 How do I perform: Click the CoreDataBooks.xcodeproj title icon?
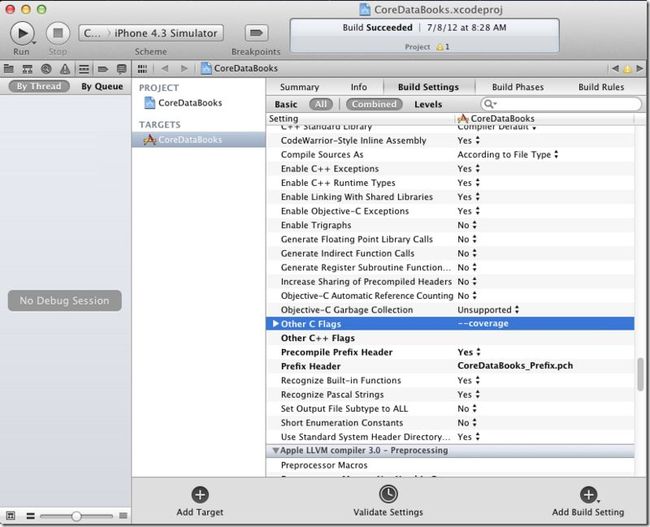click(x=365, y=10)
